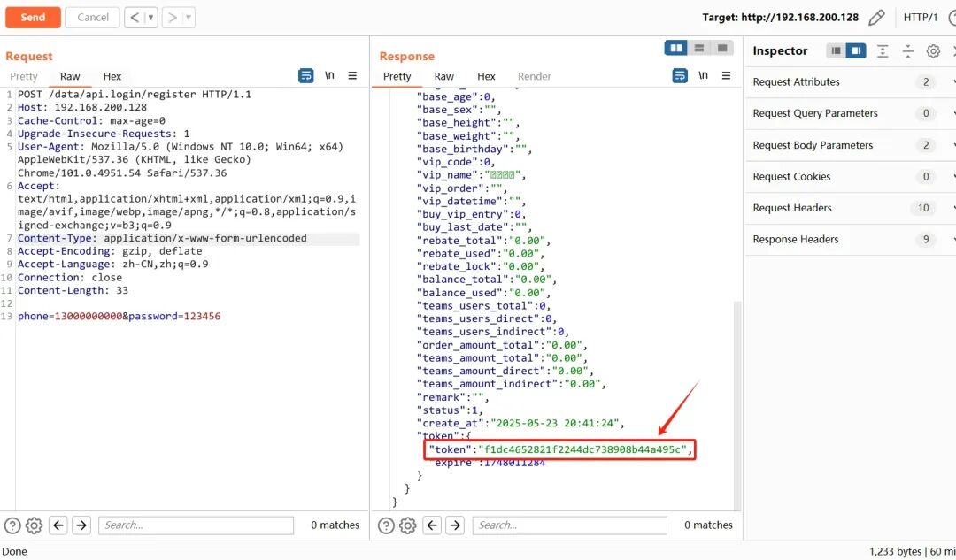Open Inspector settings gear
956x560 pixels.
click(933, 51)
